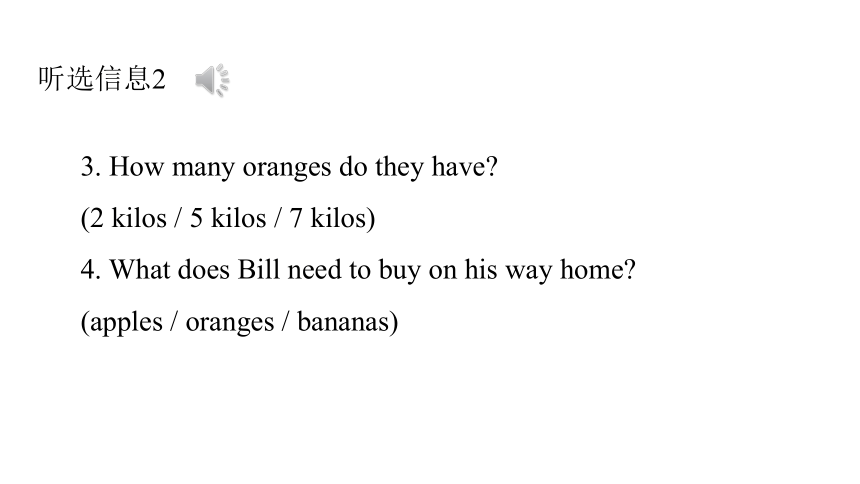Play the audio via the speaker icon

212,80
